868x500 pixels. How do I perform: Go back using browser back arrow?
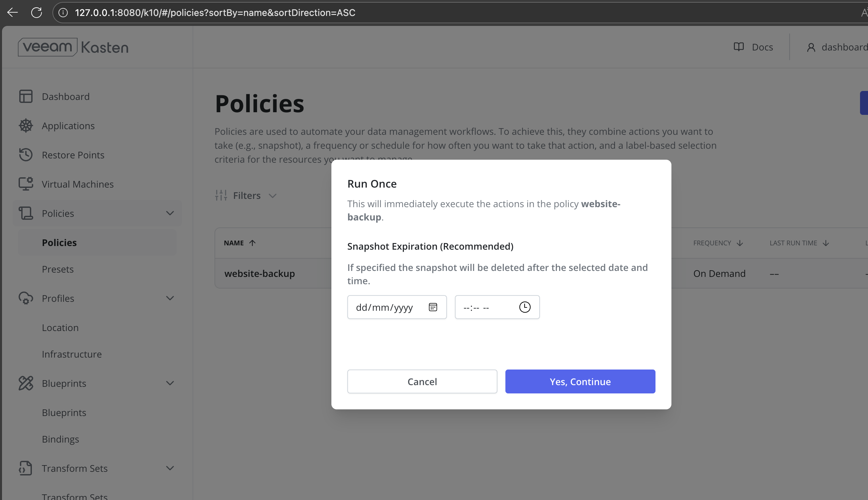pos(13,13)
